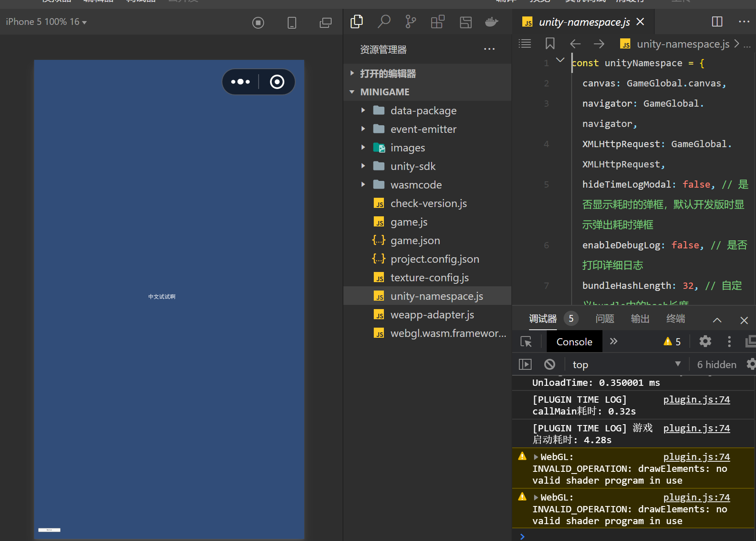Open game.json file

427,240
